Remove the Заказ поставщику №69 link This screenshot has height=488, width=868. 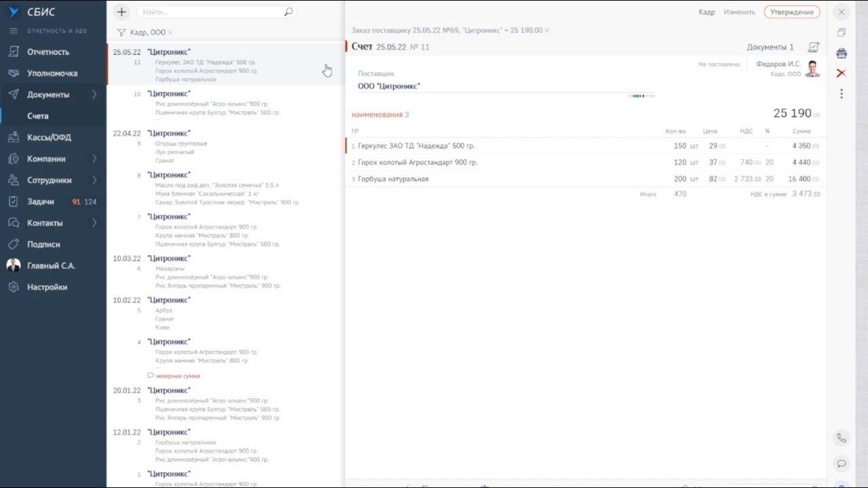tap(547, 30)
